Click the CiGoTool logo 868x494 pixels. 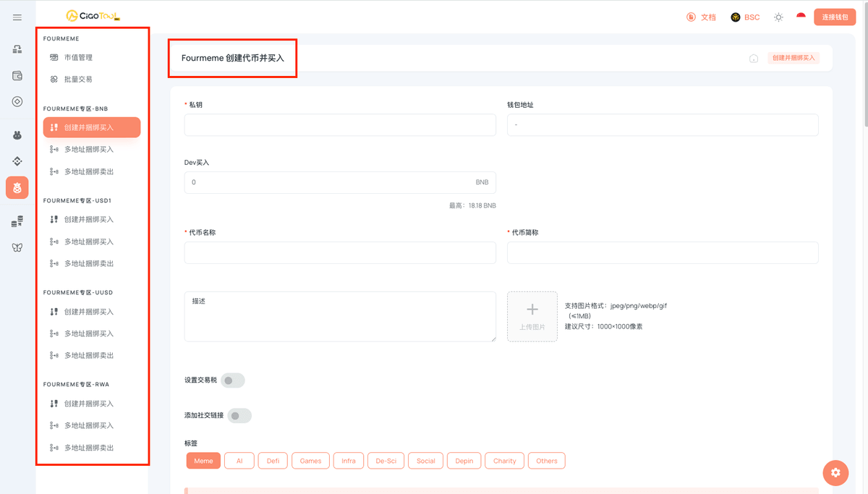click(x=93, y=15)
